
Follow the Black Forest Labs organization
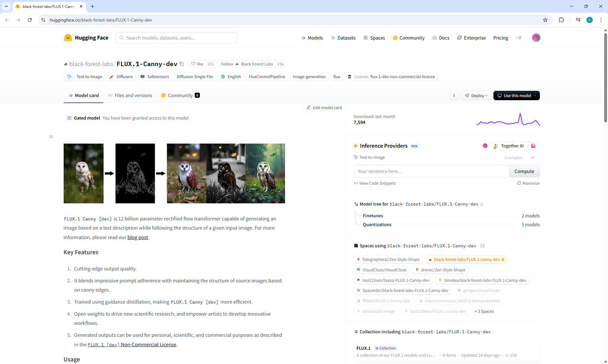[x=227, y=64]
